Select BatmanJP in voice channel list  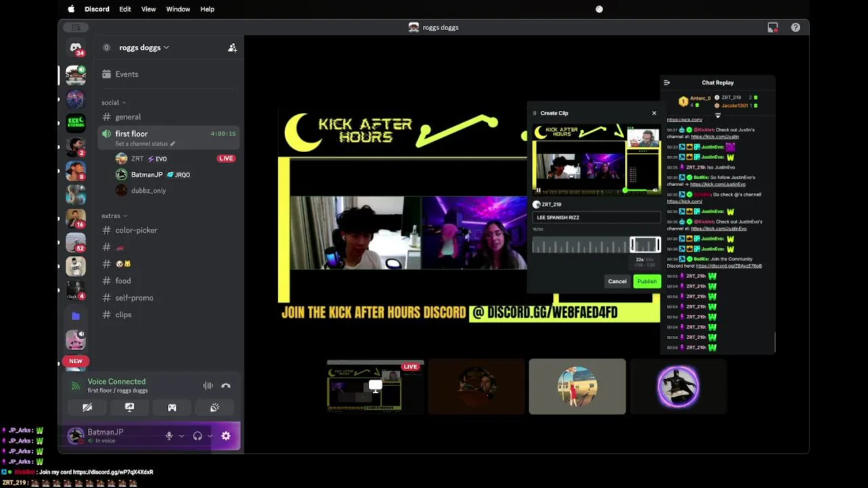(176, 174)
